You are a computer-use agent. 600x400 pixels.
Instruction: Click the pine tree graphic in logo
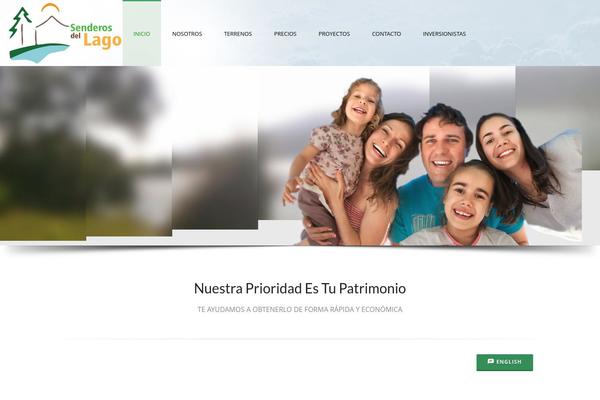point(21,25)
